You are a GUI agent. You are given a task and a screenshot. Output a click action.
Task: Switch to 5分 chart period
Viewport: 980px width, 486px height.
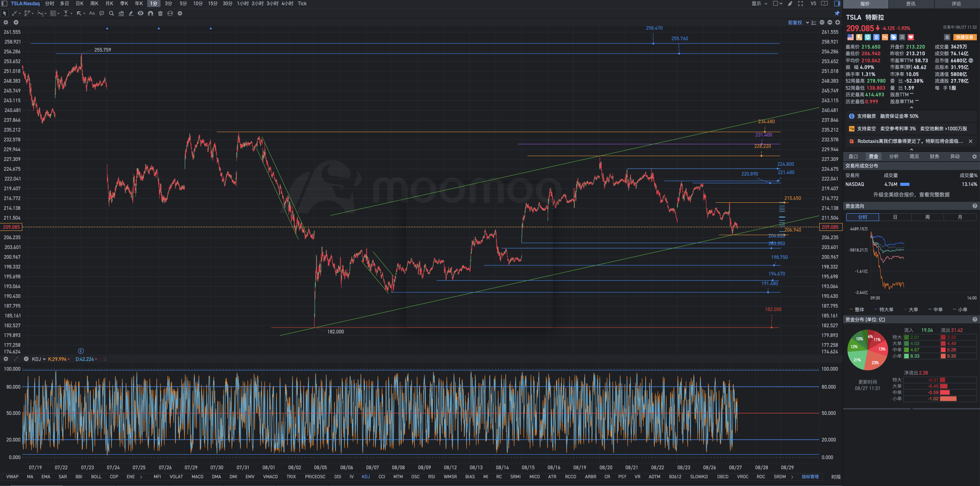(x=183, y=4)
